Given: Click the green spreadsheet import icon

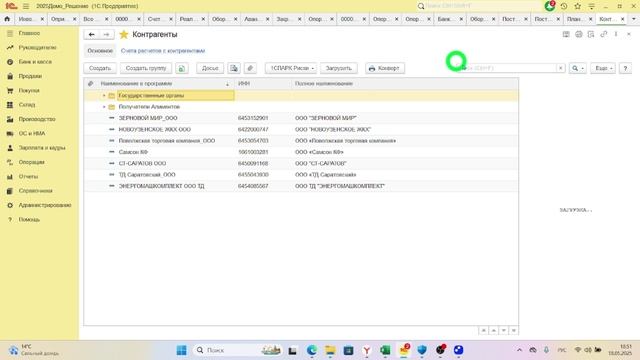Looking at the screenshot, I should pyautogui.click(x=182, y=68).
